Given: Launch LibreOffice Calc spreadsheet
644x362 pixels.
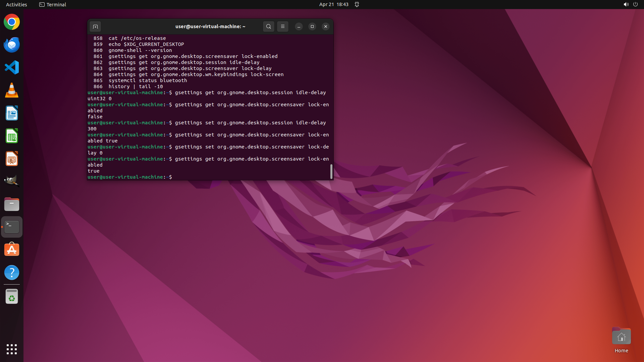Looking at the screenshot, I should 12,136.
